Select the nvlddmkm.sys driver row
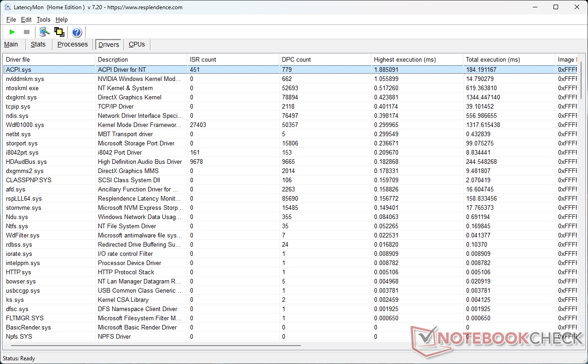 click(290, 79)
